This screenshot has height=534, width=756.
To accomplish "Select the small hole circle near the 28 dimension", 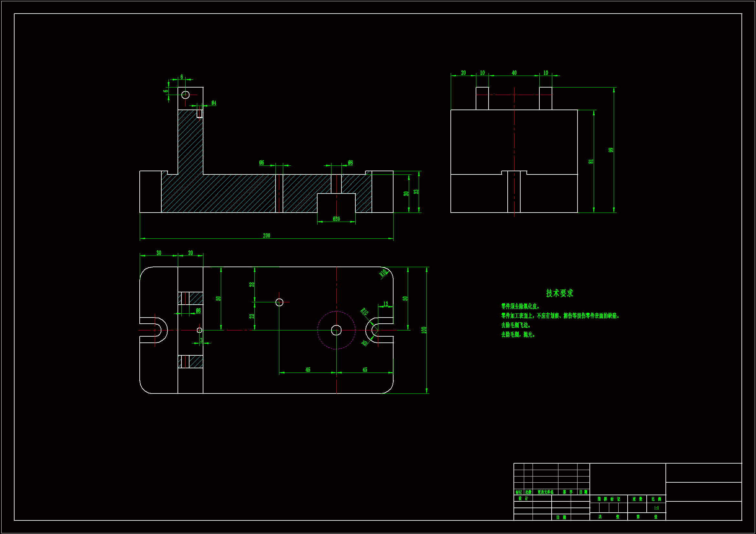I will (279, 302).
